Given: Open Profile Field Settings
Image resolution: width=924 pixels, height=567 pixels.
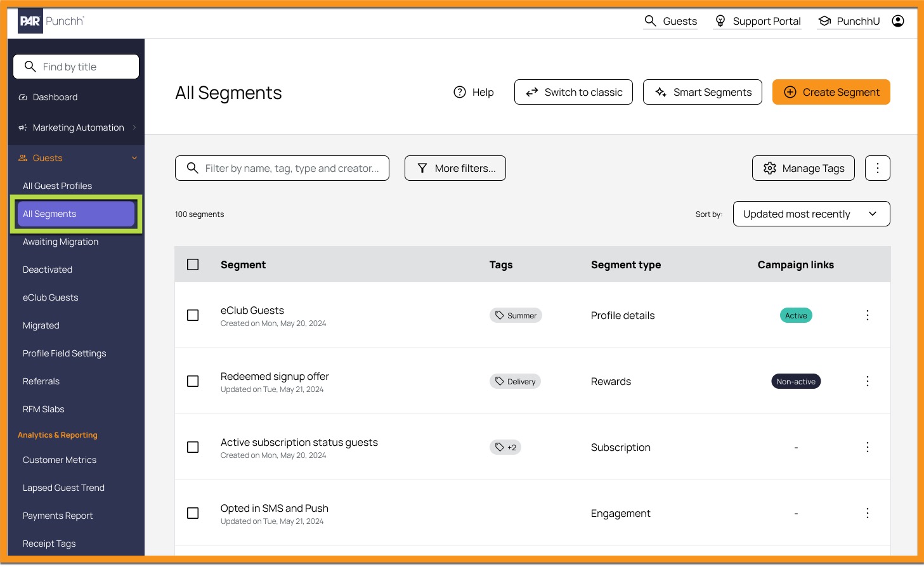Looking at the screenshot, I should click(x=65, y=353).
